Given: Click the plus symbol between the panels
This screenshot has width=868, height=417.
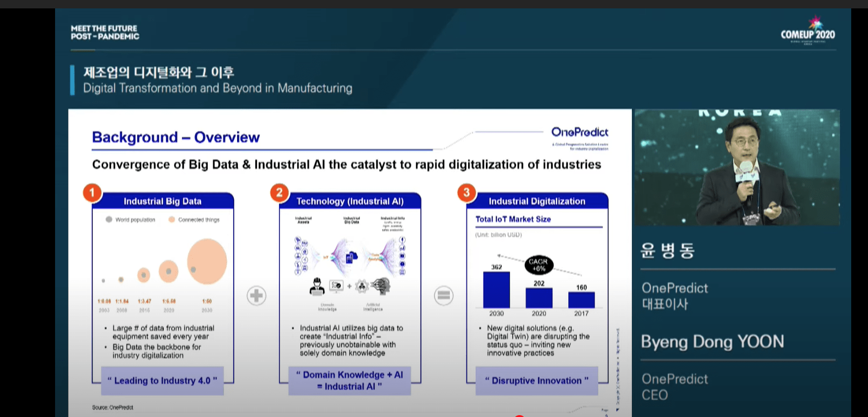Looking at the screenshot, I should point(256,295).
